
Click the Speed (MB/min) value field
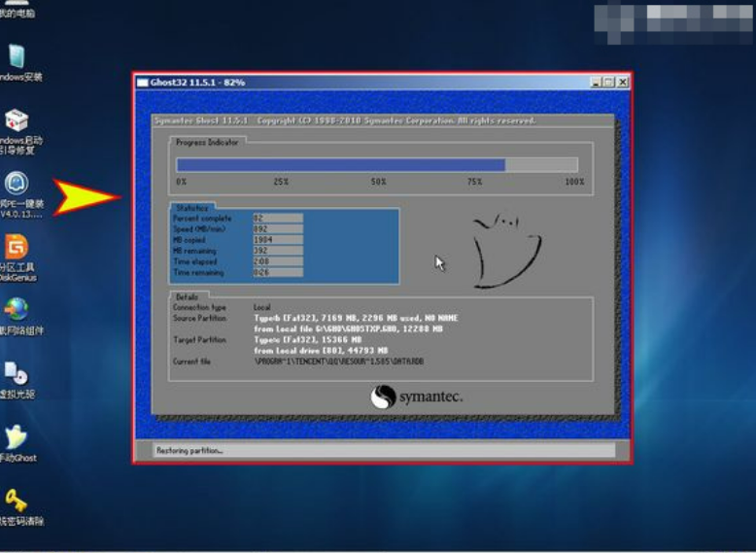pos(277,229)
